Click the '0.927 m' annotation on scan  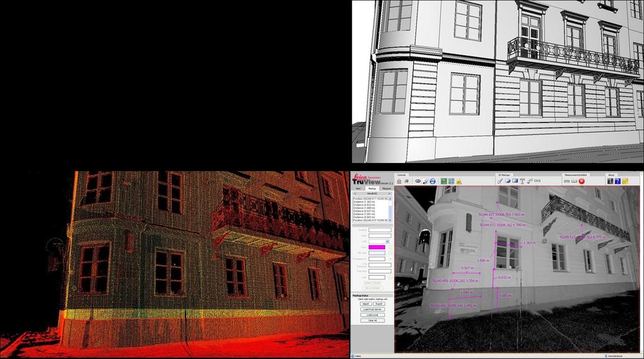pyautogui.click(x=467, y=268)
